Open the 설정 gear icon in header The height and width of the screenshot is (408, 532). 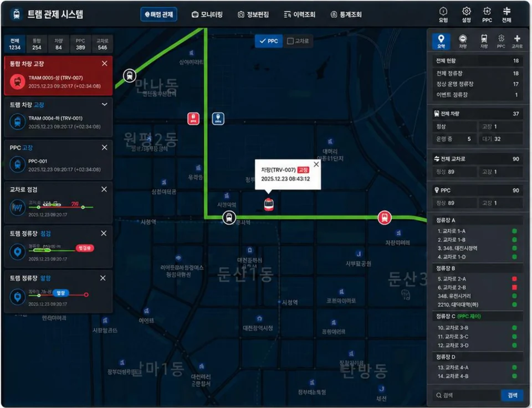coord(466,14)
